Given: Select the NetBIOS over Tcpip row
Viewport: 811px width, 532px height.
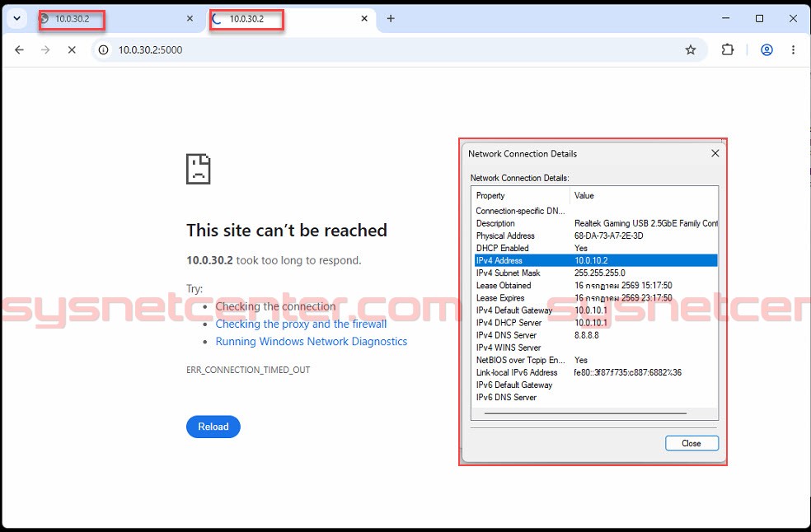Looking at the screenshot, I should 596,360.
